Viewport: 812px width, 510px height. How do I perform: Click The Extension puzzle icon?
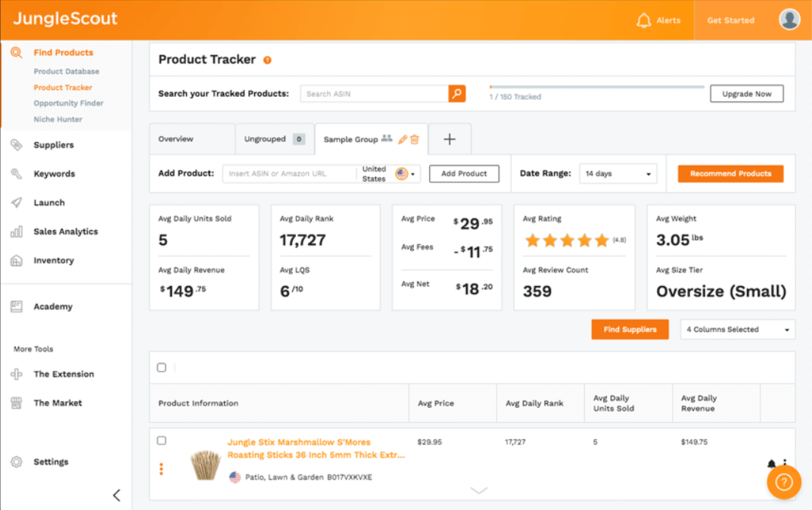(17, 374)
